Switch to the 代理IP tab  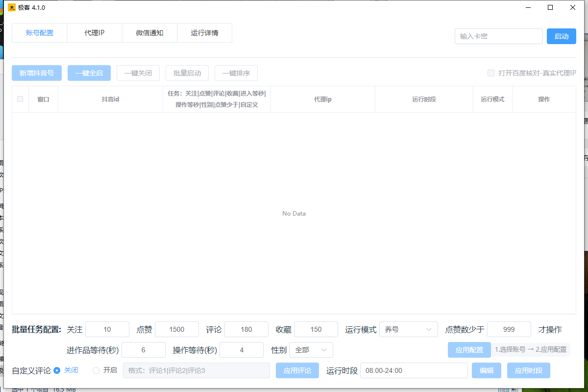tap(95, 33)
